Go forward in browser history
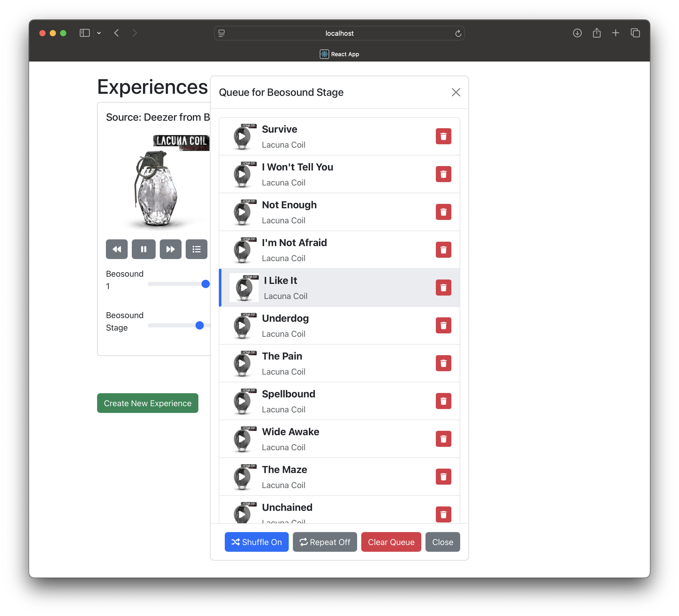Image resolution: width=679 pixels, height=616 pixels. pyautogui.click(x=135, y=33)
